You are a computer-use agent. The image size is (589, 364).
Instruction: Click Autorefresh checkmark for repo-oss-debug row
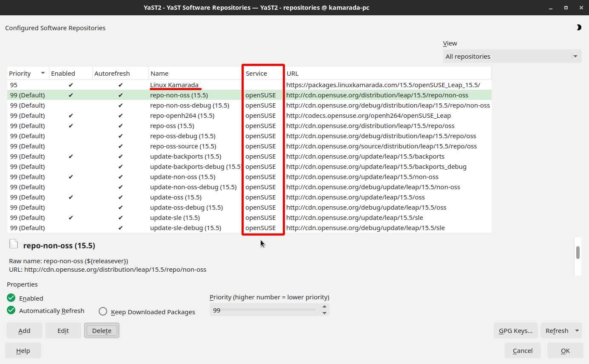(121, 136)
